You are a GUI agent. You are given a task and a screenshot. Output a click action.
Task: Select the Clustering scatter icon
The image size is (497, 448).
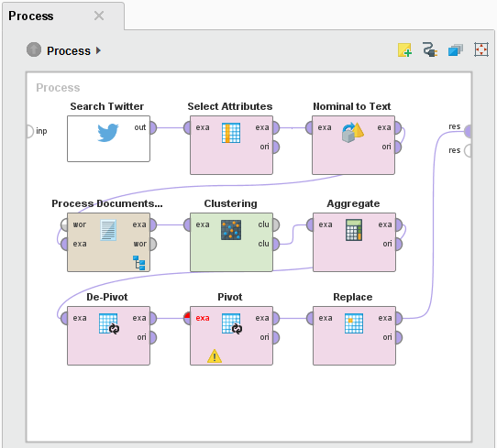(231, 230)
